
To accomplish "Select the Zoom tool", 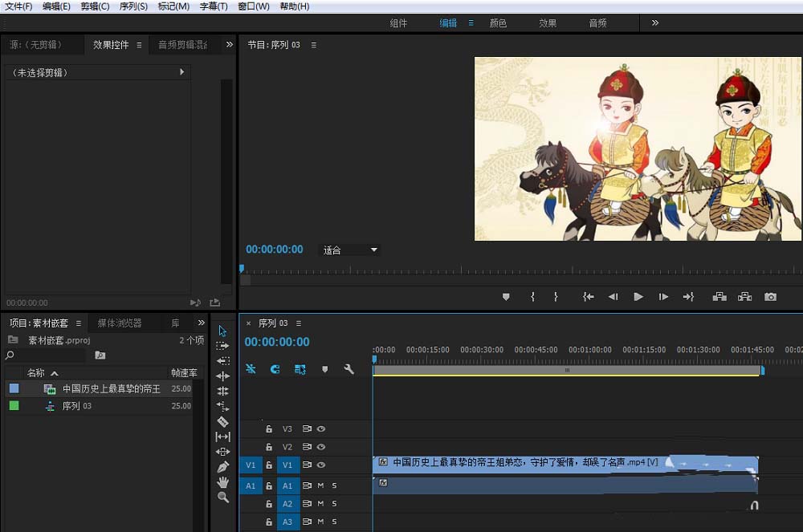I will click(x=223, y=497).
